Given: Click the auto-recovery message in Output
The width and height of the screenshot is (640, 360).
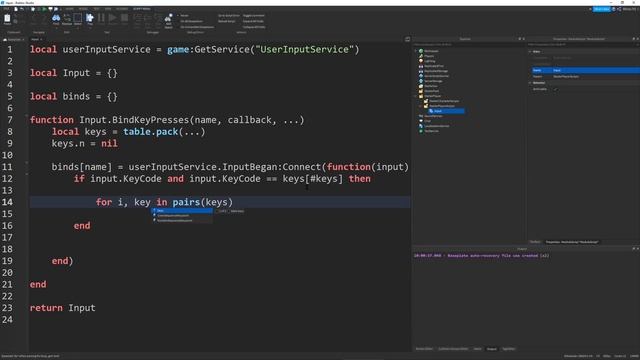Looking at the screenshot, I should [482, 256].
